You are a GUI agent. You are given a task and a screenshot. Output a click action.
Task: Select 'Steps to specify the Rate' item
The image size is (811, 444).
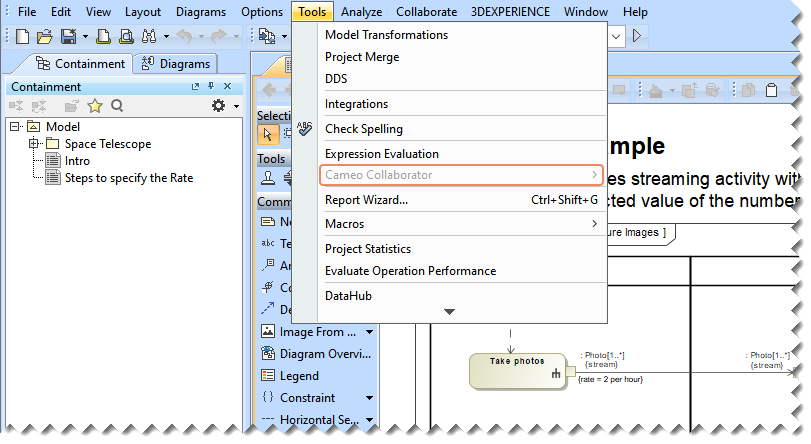tap(129, 178)
